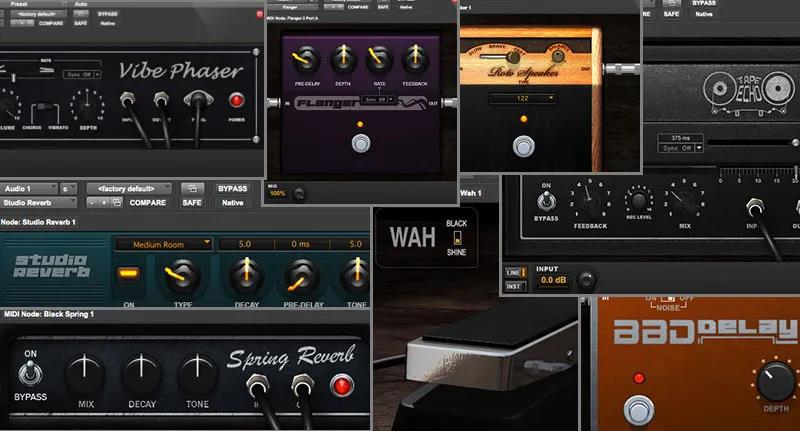Click the Vibe Phaser red power light
Viewport: 800px width, 431px height.
pos(237,100)
